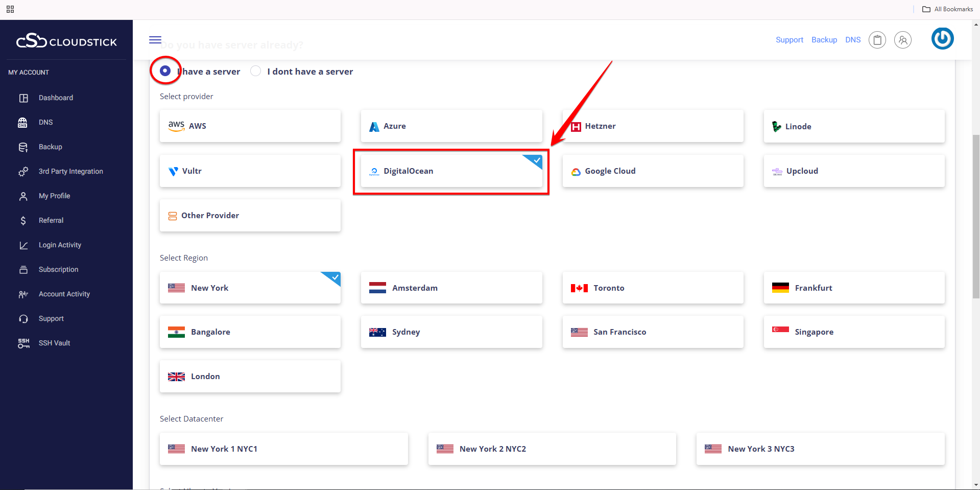This screenshot has width=980, height=490.
Task: Open All Bookmarks folder
Action: tap(947, 9)
